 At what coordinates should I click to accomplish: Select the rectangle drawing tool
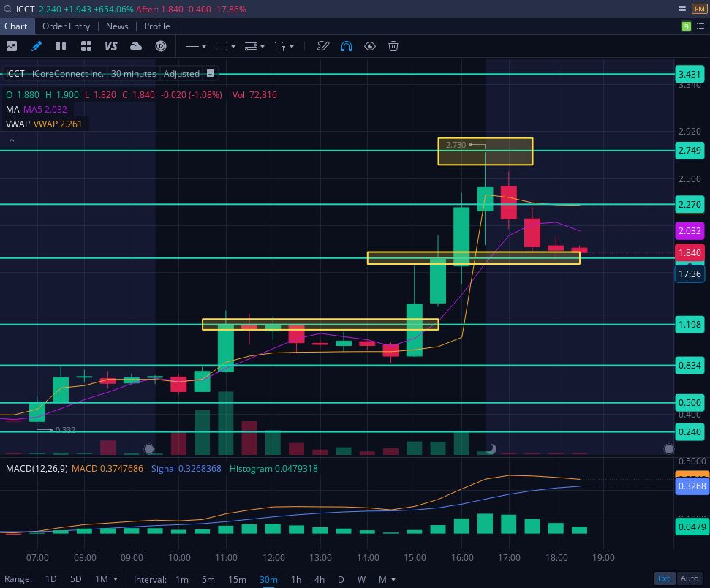click(222, 46)
